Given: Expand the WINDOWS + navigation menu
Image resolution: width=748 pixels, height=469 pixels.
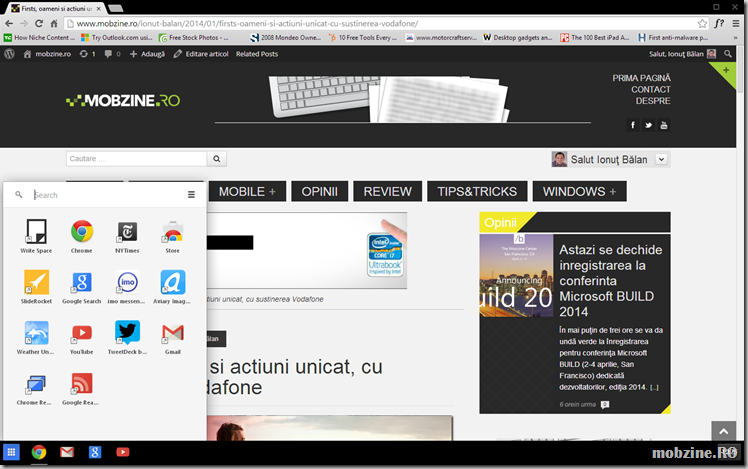Looking at the screenshot, I should [580, 191].
